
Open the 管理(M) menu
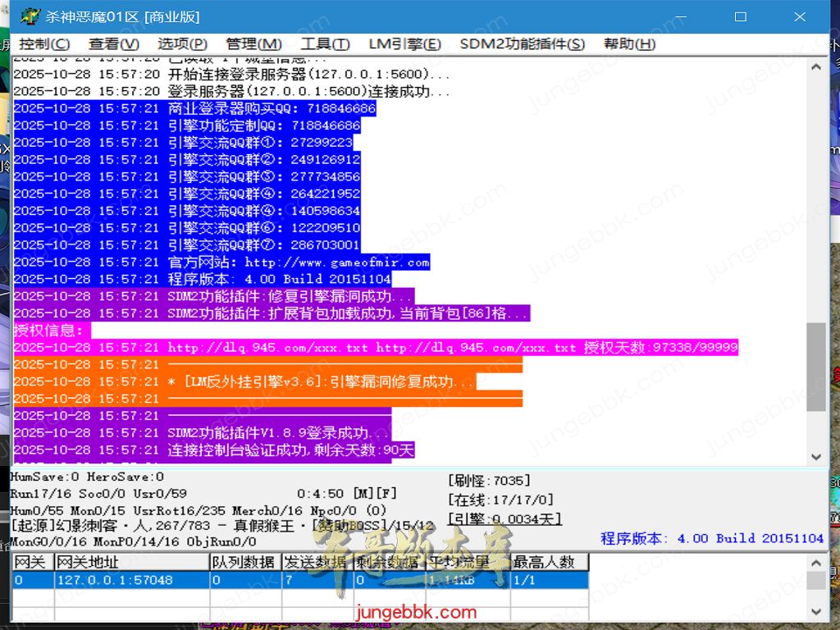click(253, 44)
